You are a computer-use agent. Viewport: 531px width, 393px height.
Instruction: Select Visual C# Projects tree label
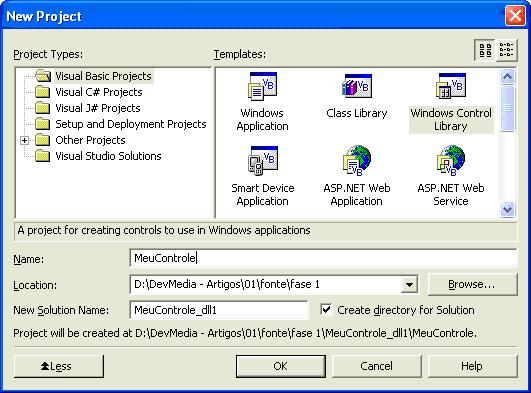[x=99, y=92]
